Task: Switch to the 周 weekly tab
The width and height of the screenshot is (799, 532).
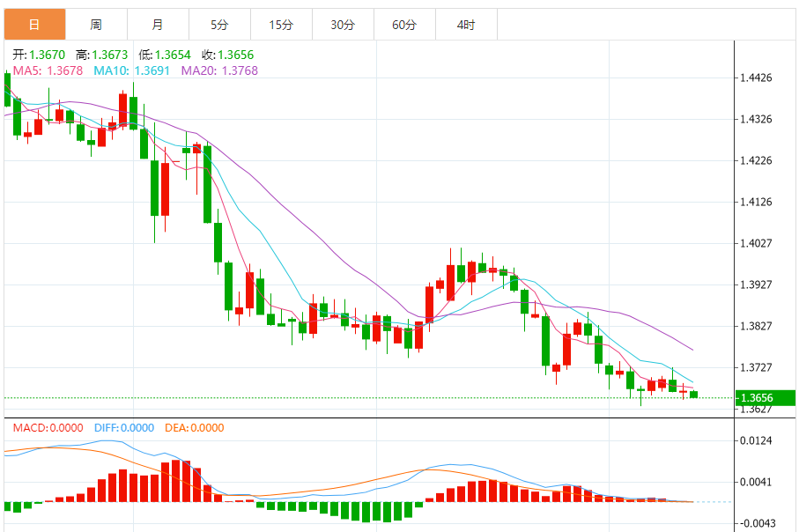Action: click(96, 25)
